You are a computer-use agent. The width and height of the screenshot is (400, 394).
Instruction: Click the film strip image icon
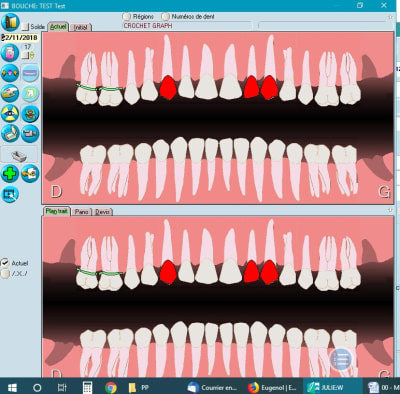[x=10, y=194]
